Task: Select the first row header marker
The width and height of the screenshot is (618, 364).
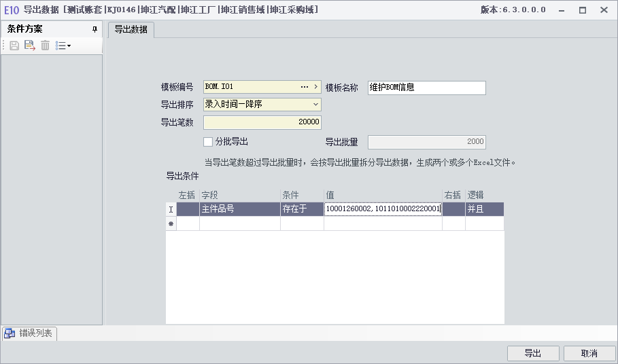Action: tap(171, 209)
